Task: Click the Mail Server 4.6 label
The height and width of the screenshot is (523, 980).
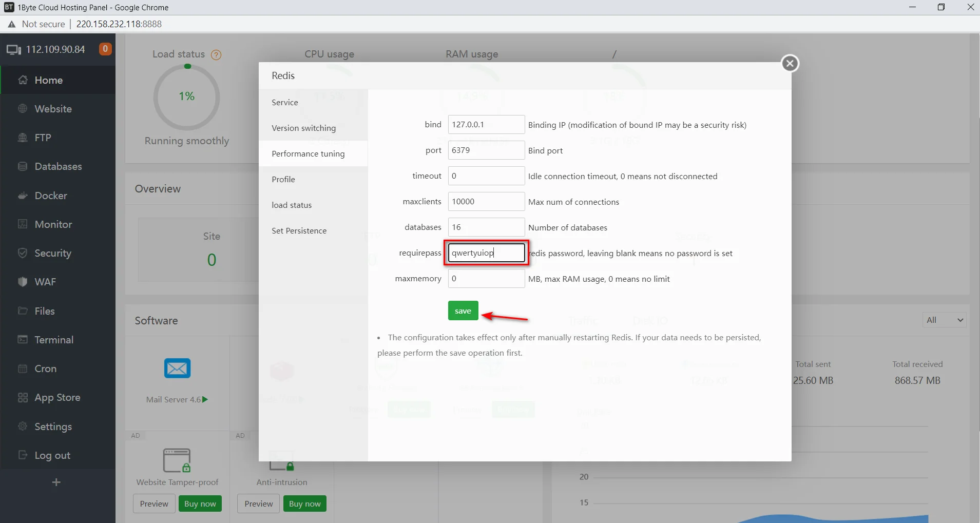Action: pos(174,399)
